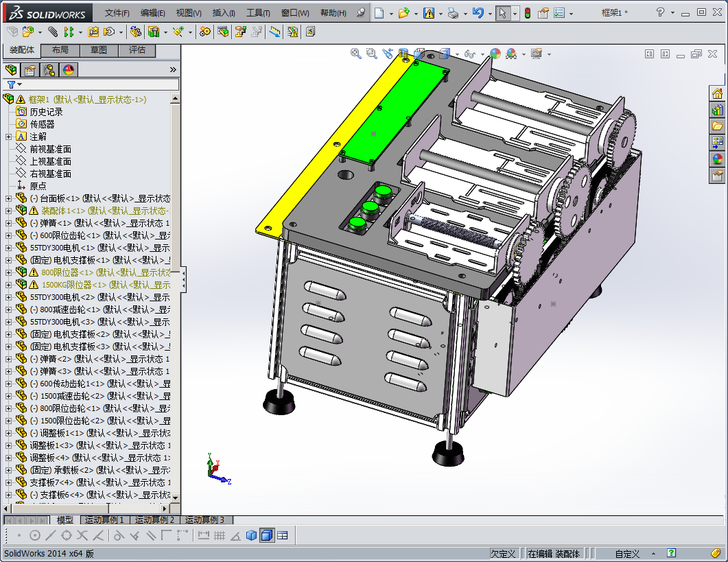Toggle the Select cursor tool
This screenshot has height=562, width=728.
(502, 13)
